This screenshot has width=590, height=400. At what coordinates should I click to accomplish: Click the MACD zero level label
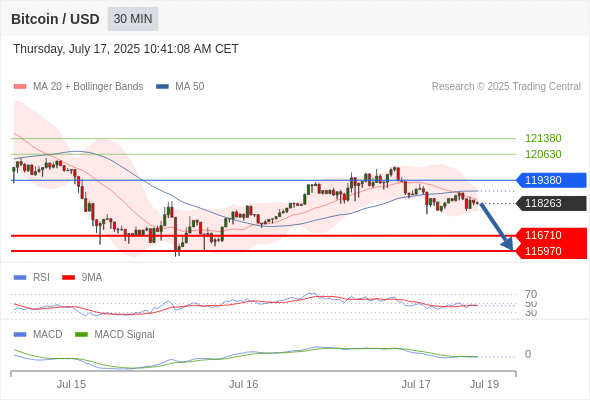528,354
